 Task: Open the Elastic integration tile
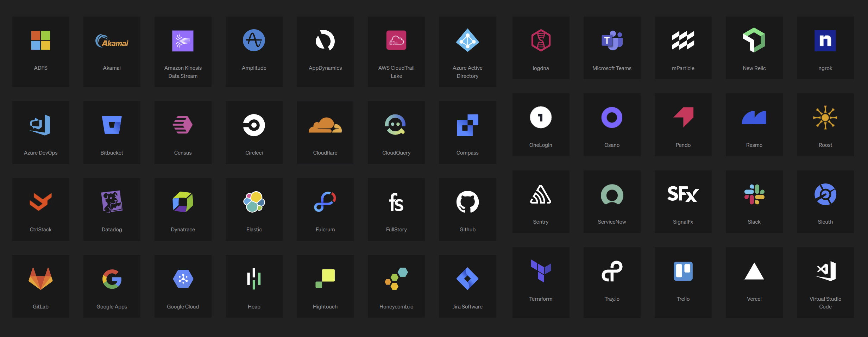pyautogui.click(x=254, y=209)
